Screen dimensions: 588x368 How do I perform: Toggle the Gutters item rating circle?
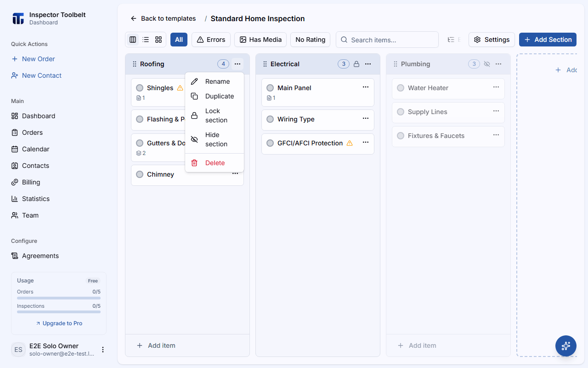(140, 143)
